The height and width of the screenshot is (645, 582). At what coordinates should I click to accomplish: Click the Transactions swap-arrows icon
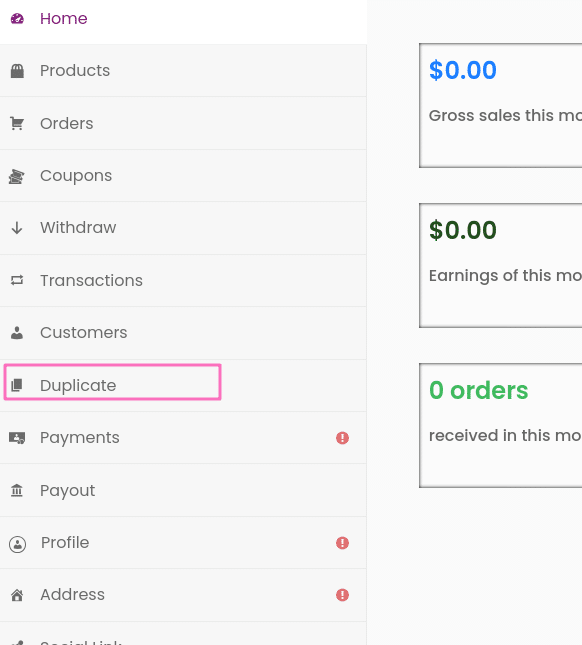[17, 281]
